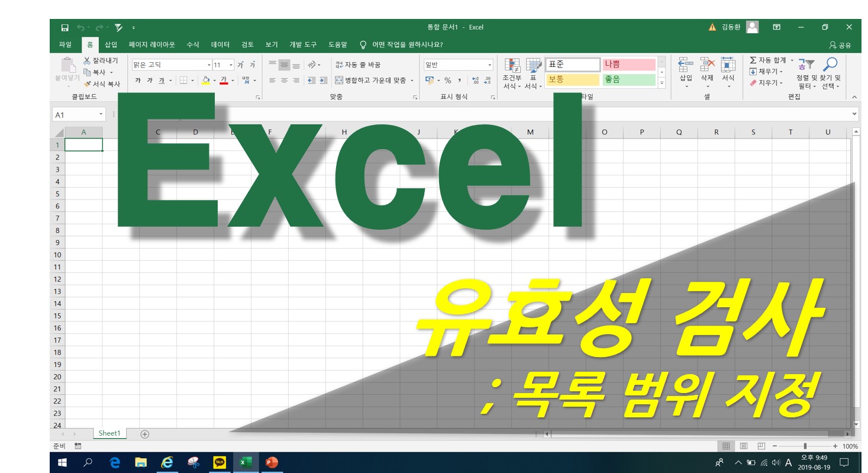
Task: Switch to the 삽입 (Insert) tab
Action: (x=111, y=44)
